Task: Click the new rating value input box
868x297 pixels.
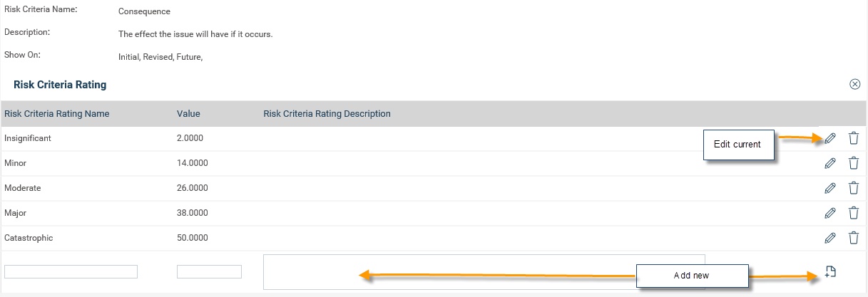Action: (x=209, y=271)
